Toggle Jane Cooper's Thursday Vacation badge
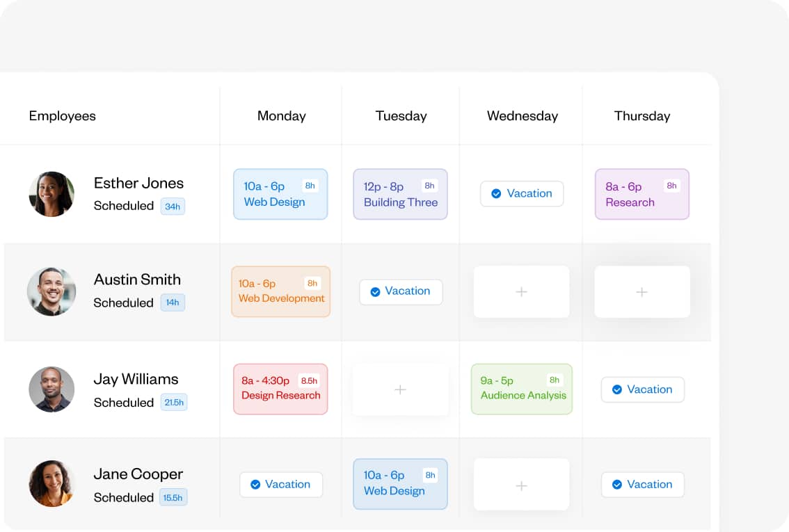 642,484
